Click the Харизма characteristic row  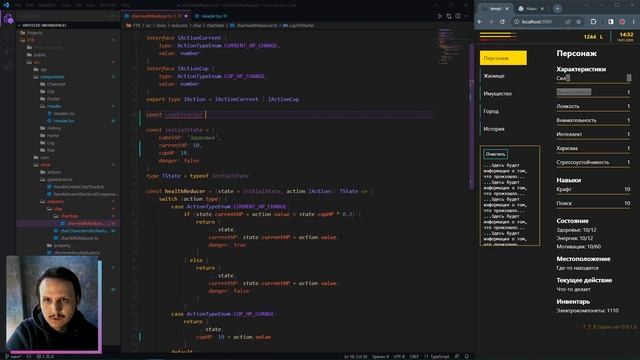593,149
